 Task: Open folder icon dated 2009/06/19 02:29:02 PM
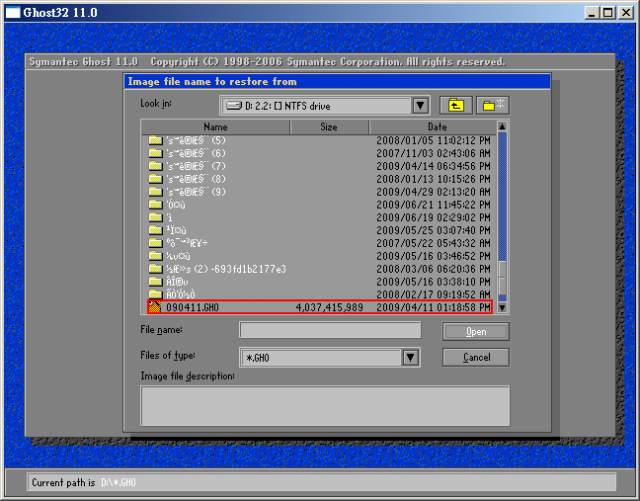[x=155, y=218]
